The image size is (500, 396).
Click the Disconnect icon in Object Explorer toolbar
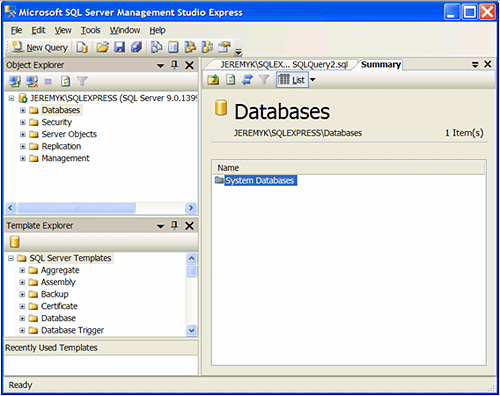(x=32, y=81)
